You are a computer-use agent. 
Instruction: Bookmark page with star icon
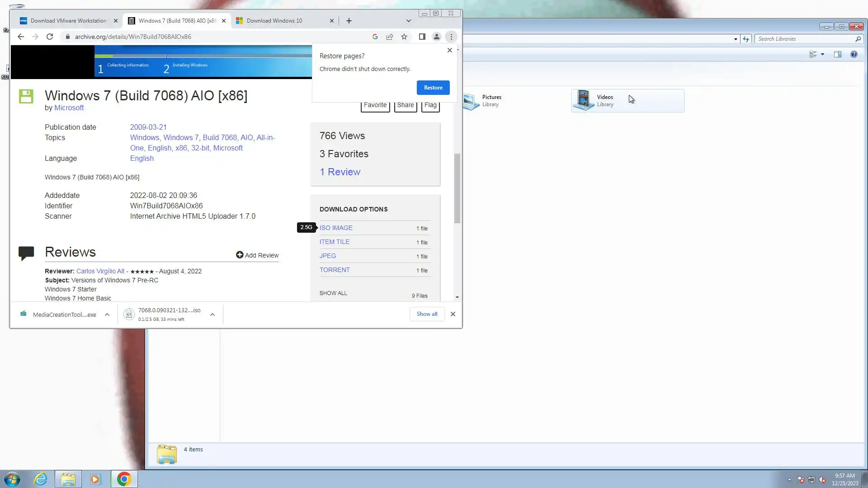tap(404, 37)
